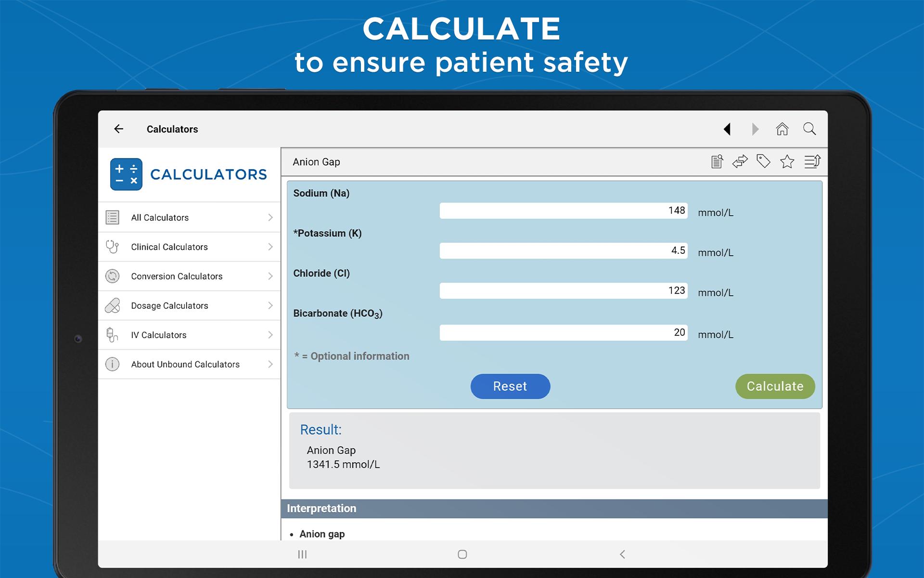Open IV Calculators menu item
924x578 pixels.
coord(189,335)
